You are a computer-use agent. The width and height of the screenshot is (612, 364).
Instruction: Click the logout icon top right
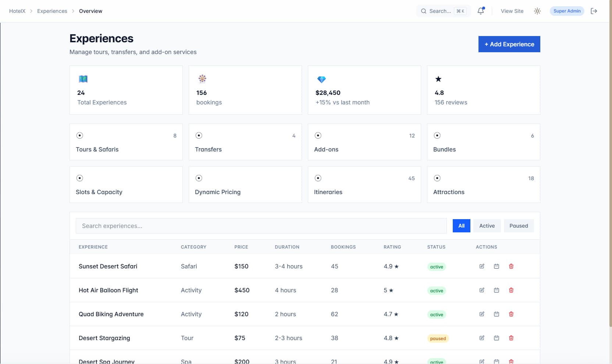594,11
